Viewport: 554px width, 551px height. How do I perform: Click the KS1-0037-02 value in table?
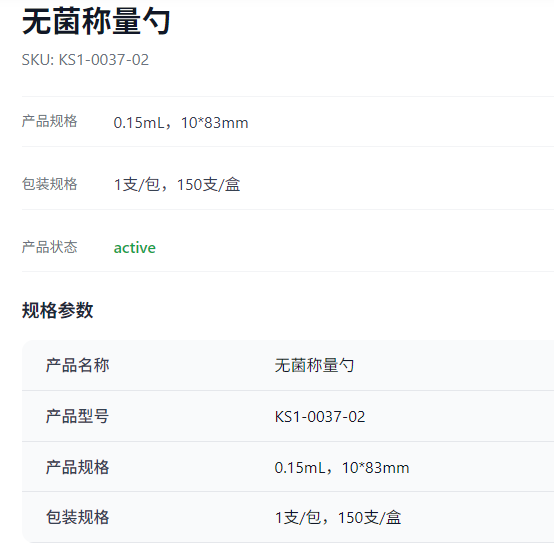[320, 417]
